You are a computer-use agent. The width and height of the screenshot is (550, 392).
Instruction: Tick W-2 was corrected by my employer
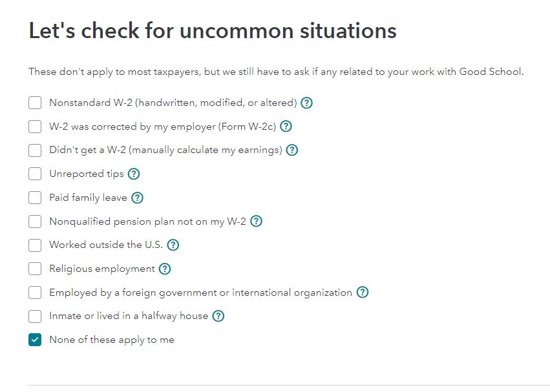click(x=35, y=127)
